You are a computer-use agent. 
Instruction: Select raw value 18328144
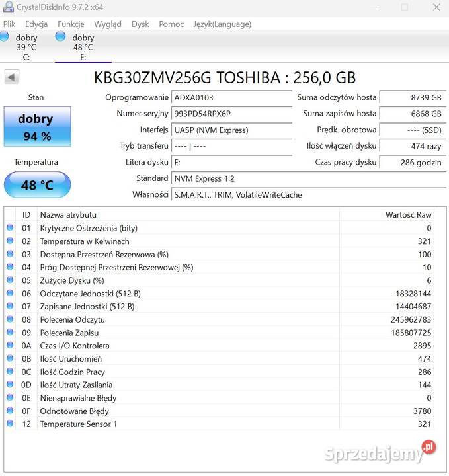[413, 294]
